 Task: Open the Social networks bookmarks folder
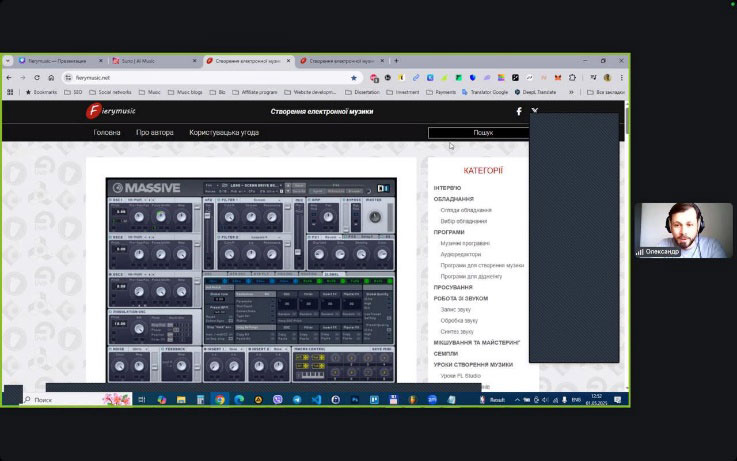[x=110, y=92]
